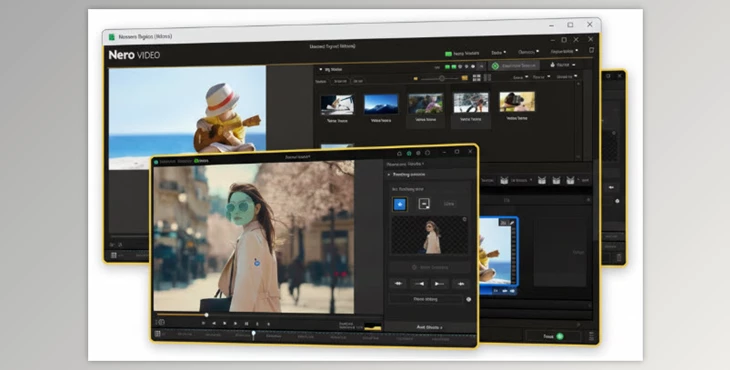Click the single step-back tracking button
This screenshot has width=730, height=370.
click(x=419, y=283)
